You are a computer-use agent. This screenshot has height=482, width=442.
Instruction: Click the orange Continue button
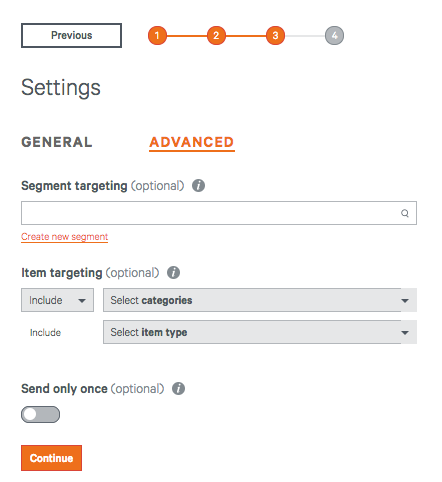[x=51, y=458]
